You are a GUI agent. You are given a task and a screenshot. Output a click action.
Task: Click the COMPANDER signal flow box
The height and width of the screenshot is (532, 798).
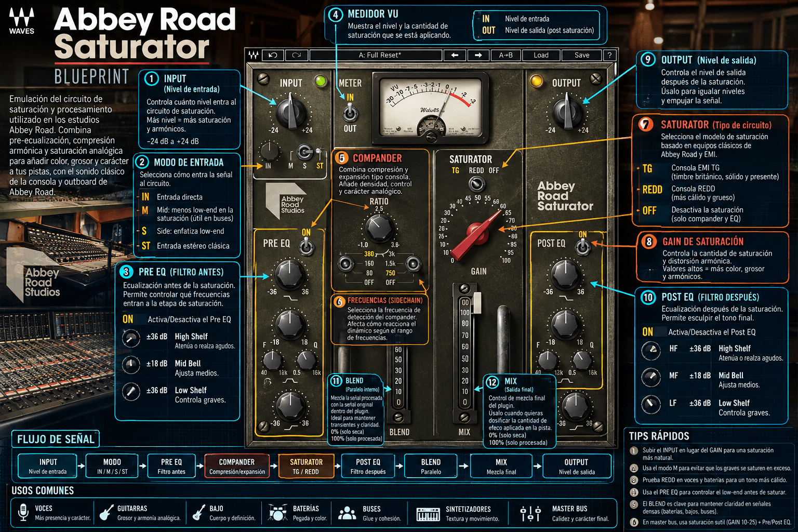pos(237,466)
